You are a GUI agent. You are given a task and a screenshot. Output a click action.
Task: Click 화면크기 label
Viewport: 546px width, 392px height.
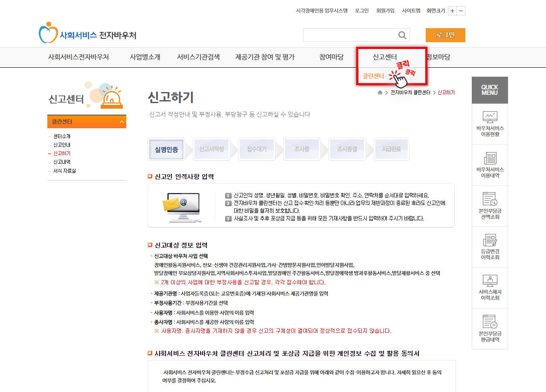436,11
